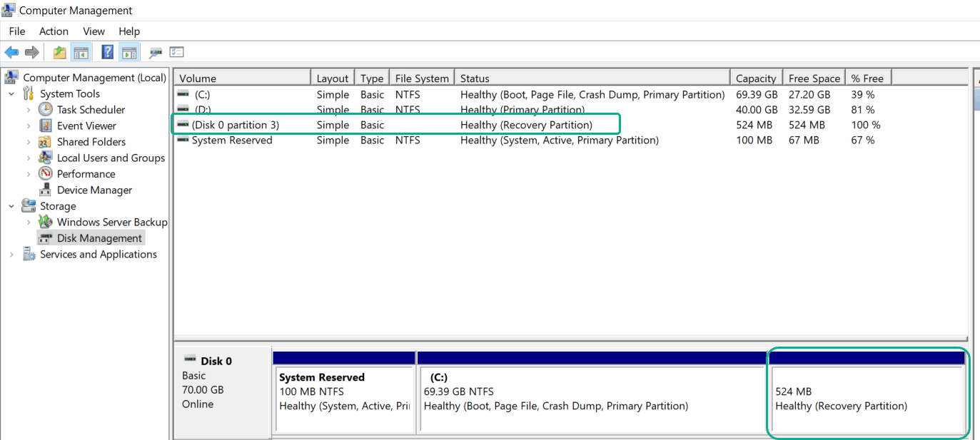Click the Task Scheduler clock icon

pyautogui.click(x=46, y=109)
